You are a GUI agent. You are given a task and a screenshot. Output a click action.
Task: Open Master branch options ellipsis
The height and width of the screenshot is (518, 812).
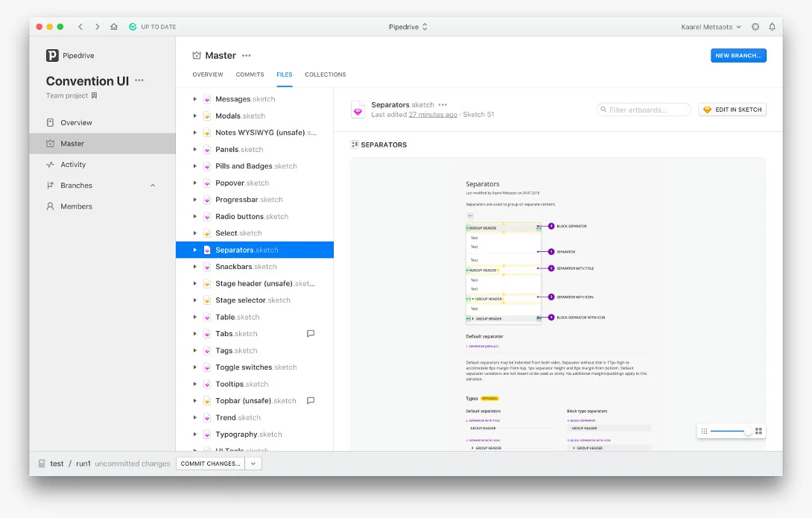click(x=247, y=55)
